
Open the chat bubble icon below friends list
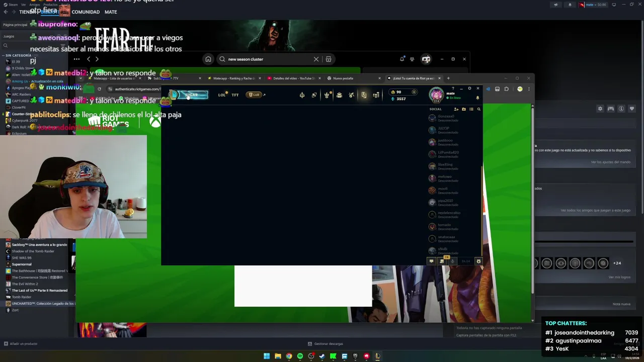pos(431,261)
